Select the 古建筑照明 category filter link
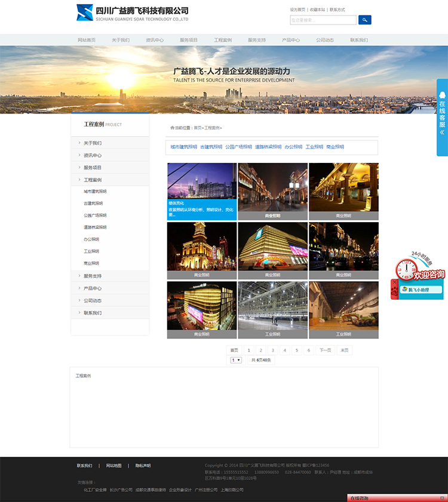 [211, 147]
